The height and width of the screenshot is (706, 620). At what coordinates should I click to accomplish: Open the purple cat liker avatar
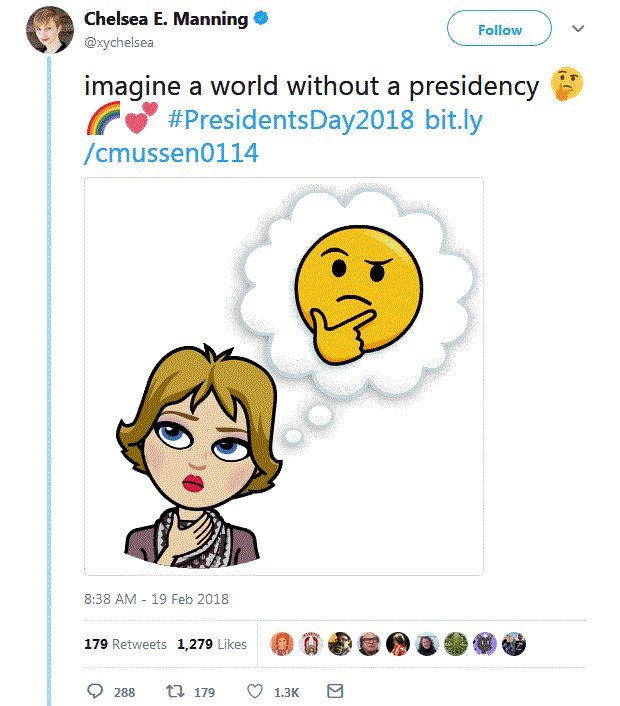pos(485,644)
